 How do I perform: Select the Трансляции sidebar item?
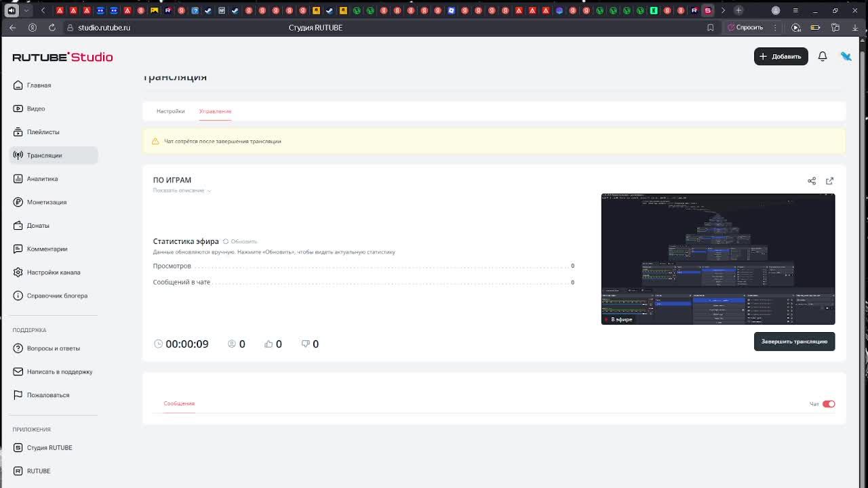pos(54,155)
